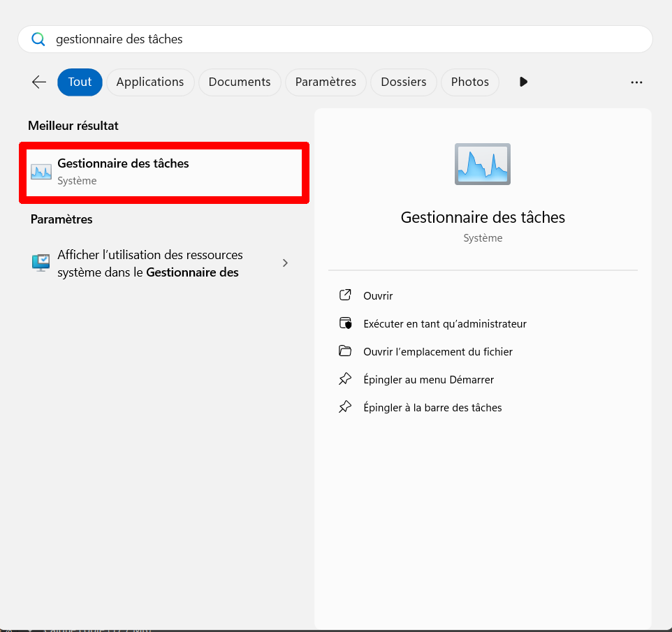The height and width of the screenshot is (632, 672).
Task: Click the search box containing gestionnaire des tâches
Action: (x=335, y=39)
